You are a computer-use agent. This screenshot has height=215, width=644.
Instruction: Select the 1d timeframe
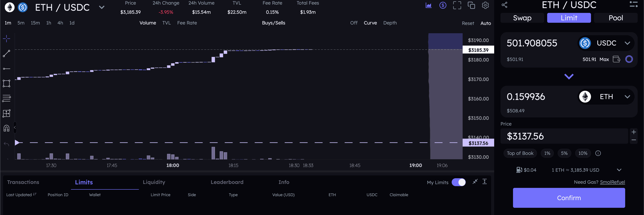72,23
